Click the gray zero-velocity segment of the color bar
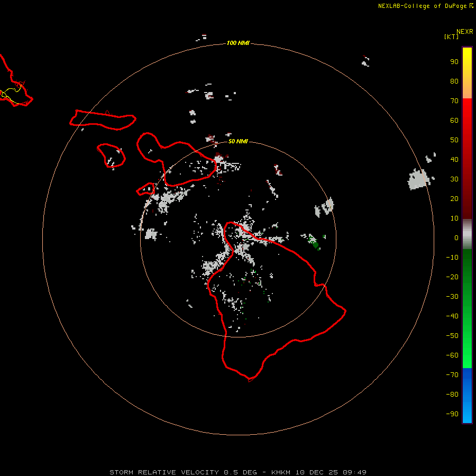 click(x=467, y=234)
